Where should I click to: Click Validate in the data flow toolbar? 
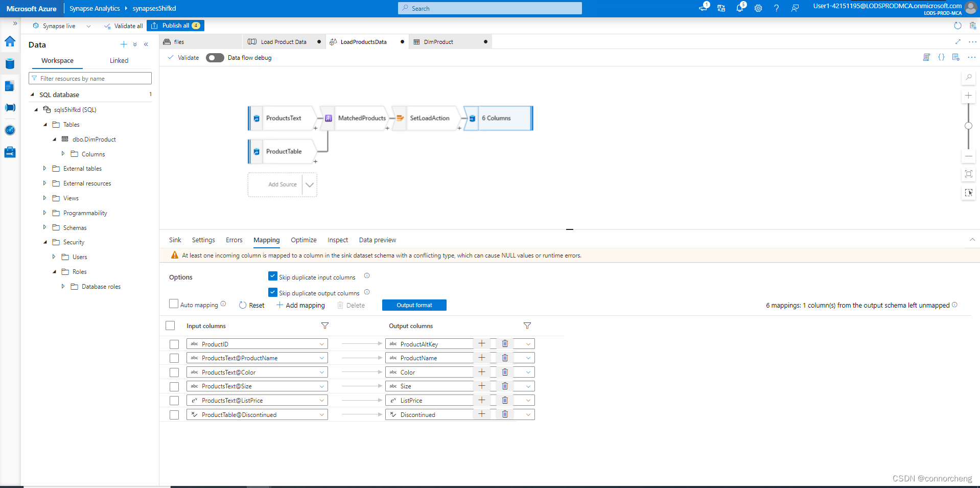[x=183, y=58]
